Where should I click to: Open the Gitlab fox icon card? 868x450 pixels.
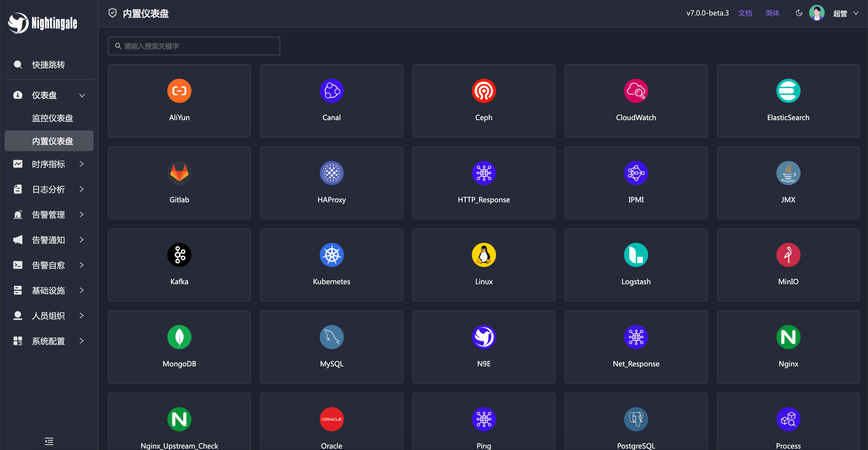(x=179, y=173)
